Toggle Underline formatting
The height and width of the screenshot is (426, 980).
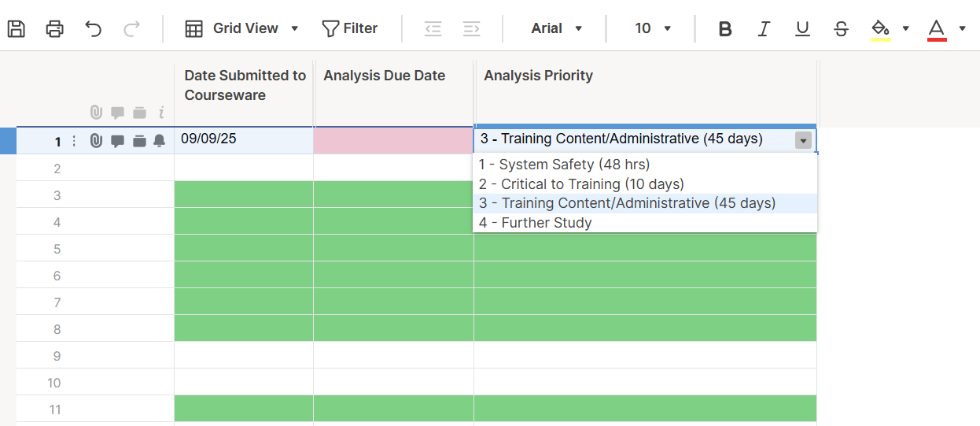pyautogui.click(x=802, y=29)
